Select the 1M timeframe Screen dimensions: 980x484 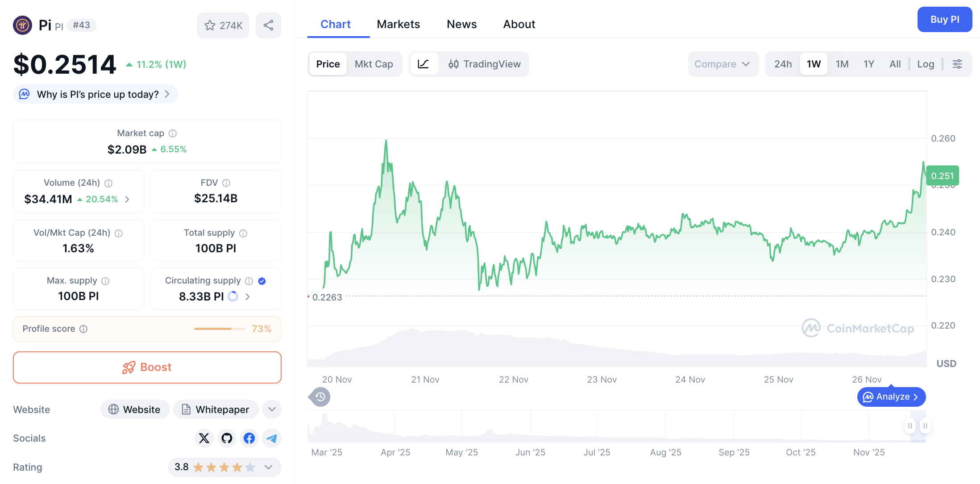[842, 64]
